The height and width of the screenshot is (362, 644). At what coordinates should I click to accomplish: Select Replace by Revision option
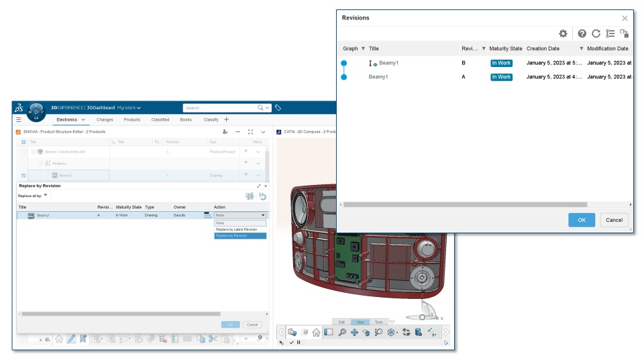pyautogui.click(x=240, y=236)
